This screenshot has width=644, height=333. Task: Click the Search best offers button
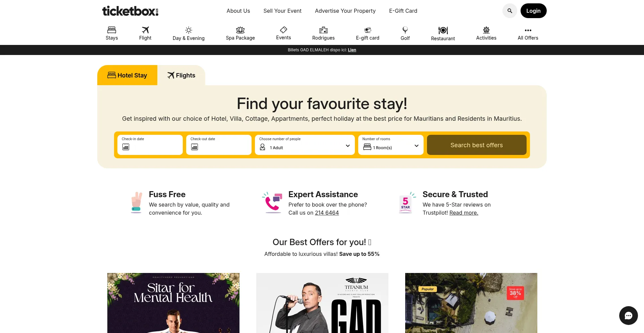(x=477, y=145)
